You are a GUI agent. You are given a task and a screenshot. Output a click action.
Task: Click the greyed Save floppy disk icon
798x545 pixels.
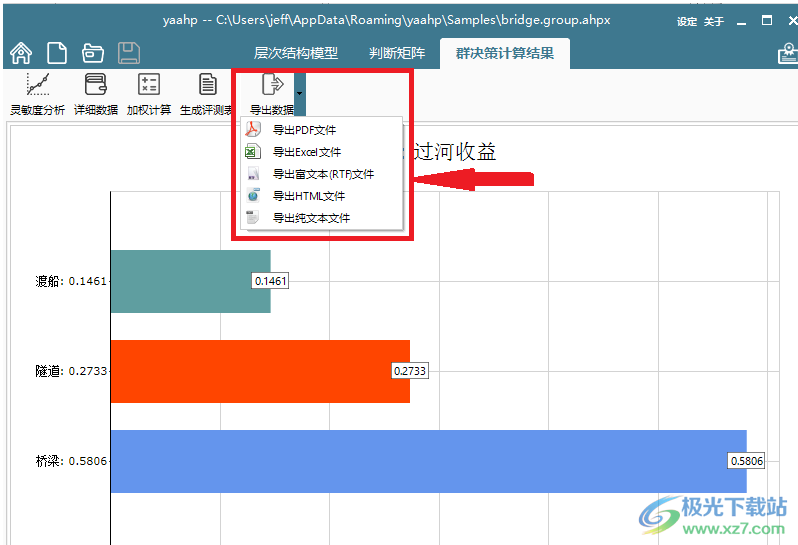click(129, 53)
